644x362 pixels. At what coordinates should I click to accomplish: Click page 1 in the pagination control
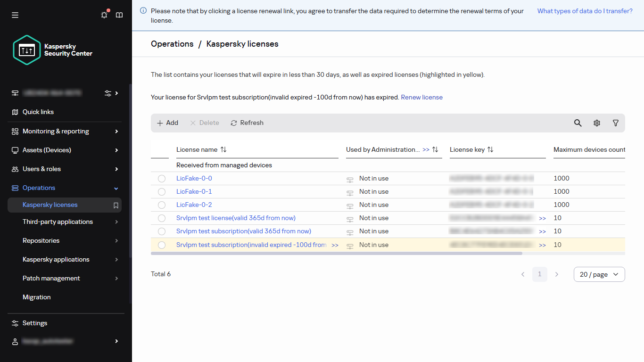tap(540, 274)
